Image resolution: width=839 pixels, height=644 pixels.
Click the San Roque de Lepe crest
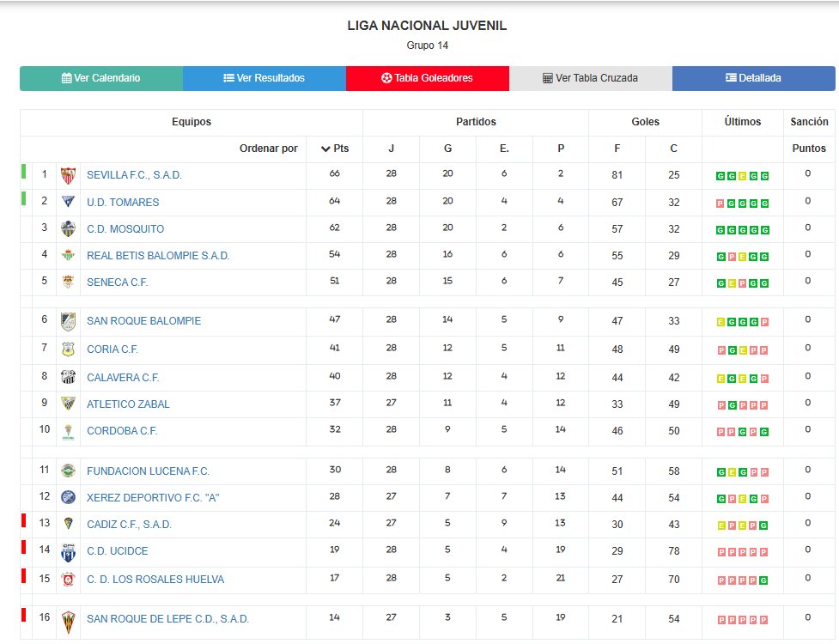[x=68, y=622]
